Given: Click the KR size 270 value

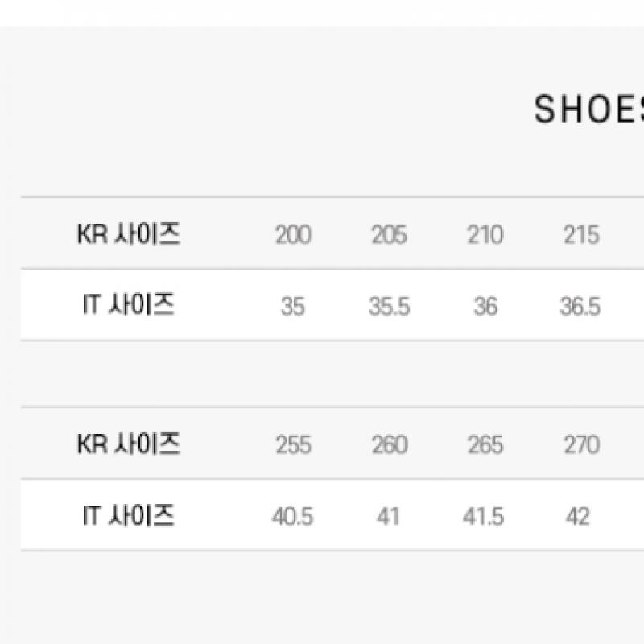Looking at the screenshot, I should tap(581, 444).
